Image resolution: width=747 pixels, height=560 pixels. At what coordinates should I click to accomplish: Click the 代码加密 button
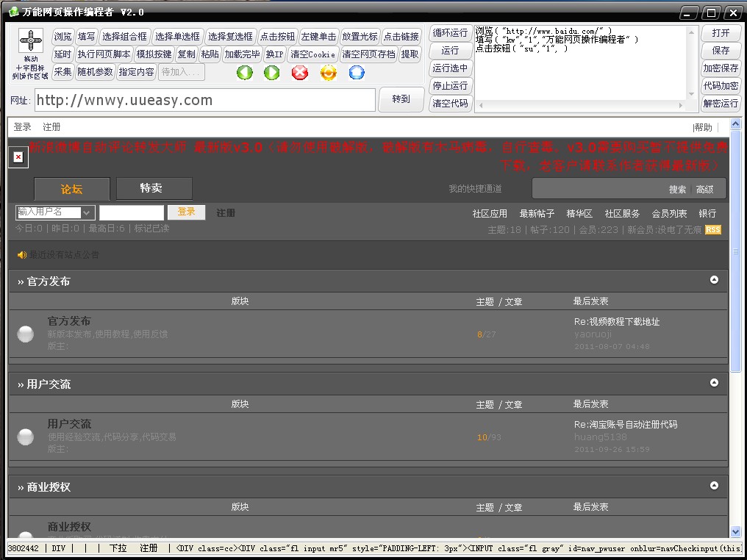721,86
